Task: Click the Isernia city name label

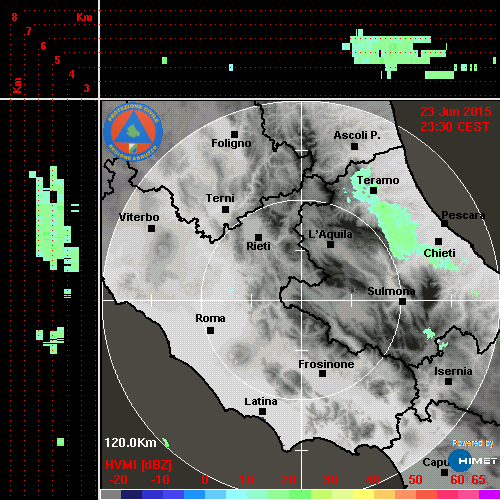Action: [x=453, y=371]
